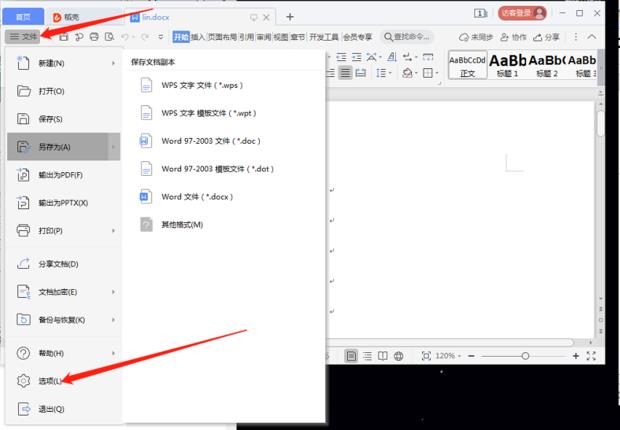620x430 pixels.
Task: Select the 章节 ribbon tab
Action: pyautogui.click(x=298, y=37)
